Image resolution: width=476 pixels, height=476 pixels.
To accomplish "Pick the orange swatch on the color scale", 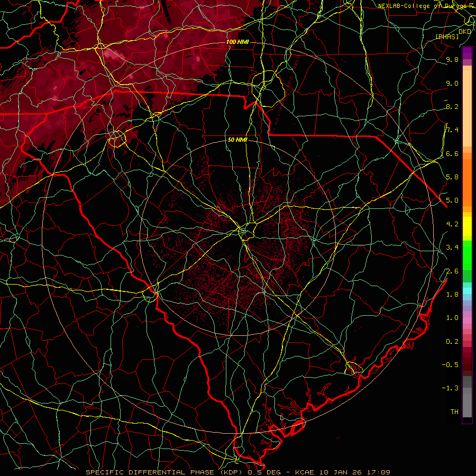I will [x=467, y=183].
